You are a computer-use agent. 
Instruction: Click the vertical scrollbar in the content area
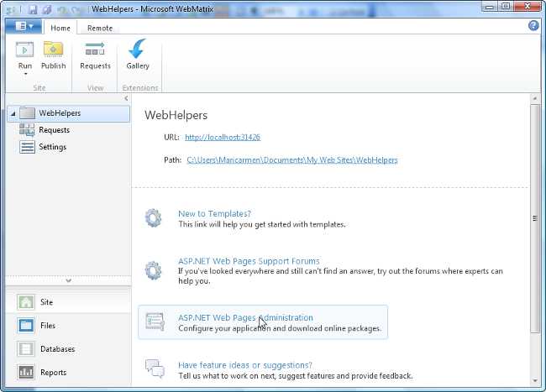tap(535, 217)
